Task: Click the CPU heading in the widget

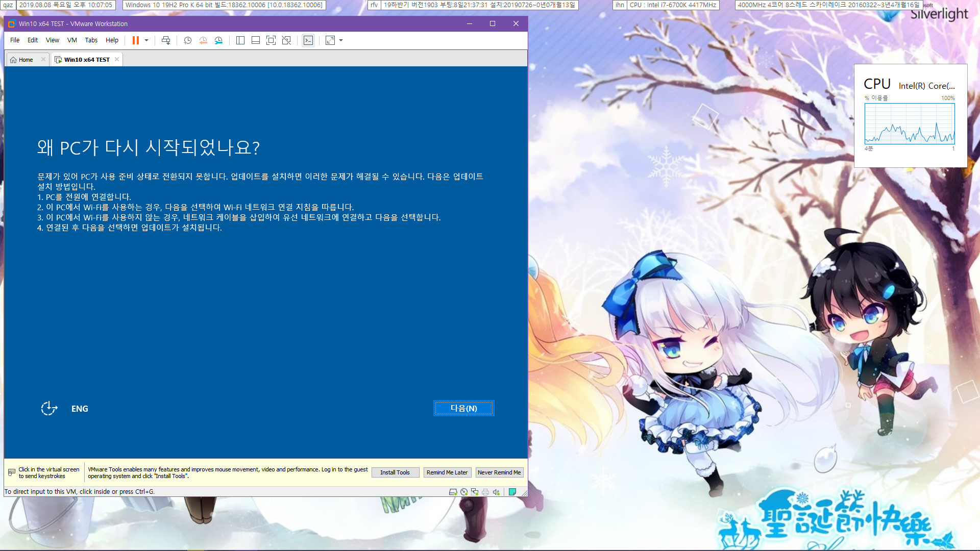Action: (877, 84)
